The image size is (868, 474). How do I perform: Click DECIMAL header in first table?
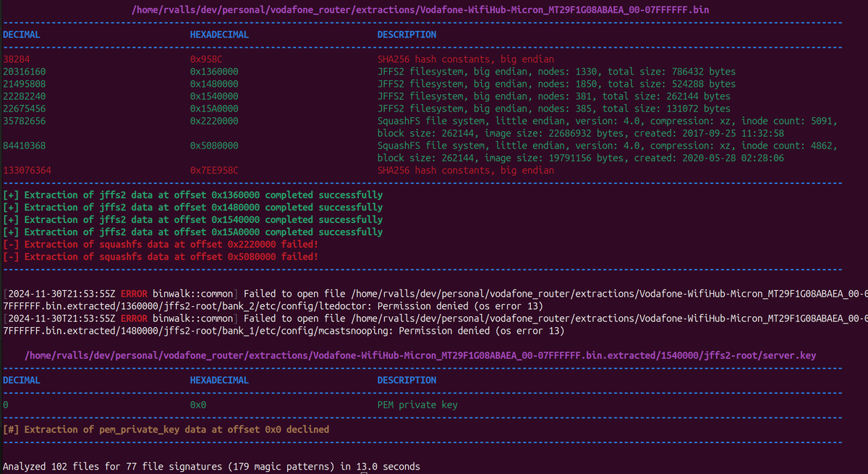point(22,35)
